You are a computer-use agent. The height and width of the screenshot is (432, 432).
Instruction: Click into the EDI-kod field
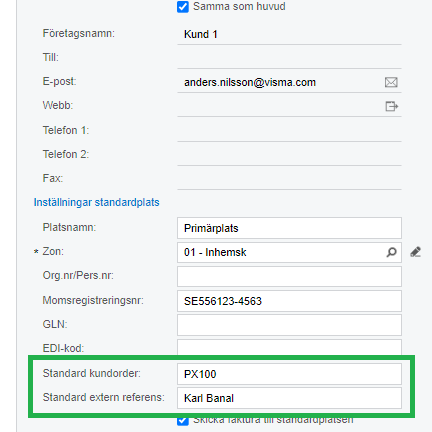tap(289, 348)
